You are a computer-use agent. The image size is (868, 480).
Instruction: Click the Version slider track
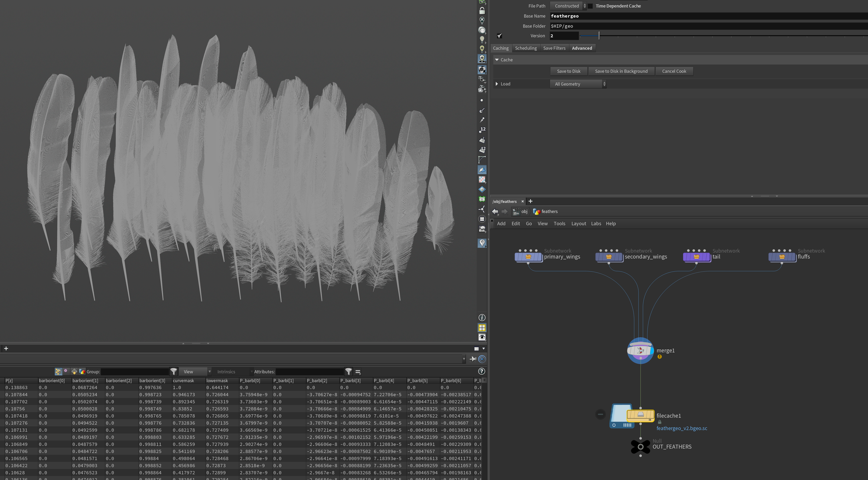(694, 36)
